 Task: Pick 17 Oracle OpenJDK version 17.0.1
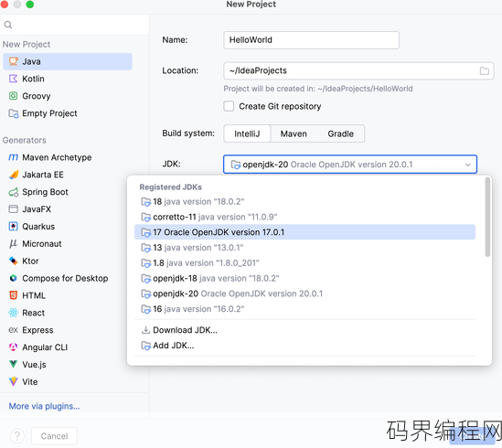(x=304, y=232)
